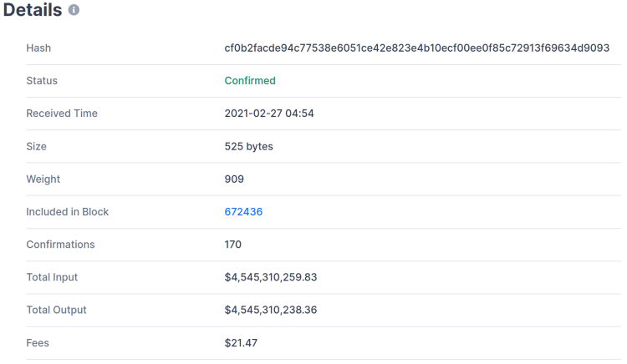Screen dimensions: 627x364
Task: Click the green Confirmed status text
Action: point(250,81)
